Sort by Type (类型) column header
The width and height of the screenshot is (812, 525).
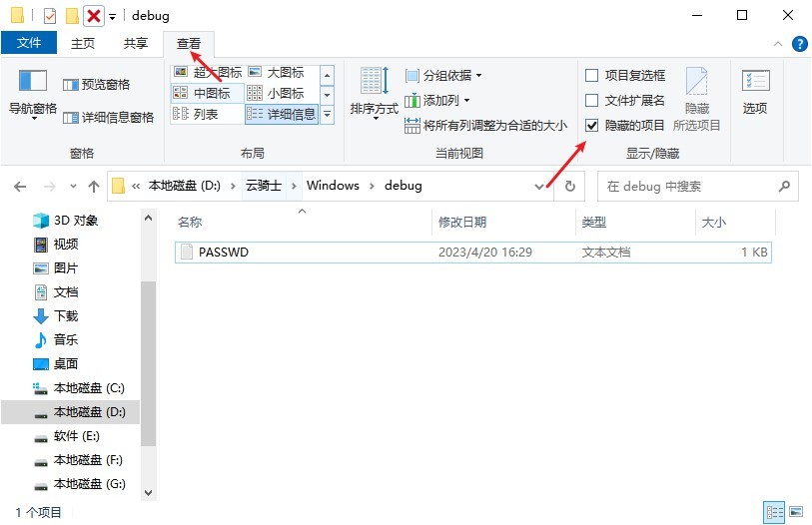pyautogui.click(x=635, y=223)
